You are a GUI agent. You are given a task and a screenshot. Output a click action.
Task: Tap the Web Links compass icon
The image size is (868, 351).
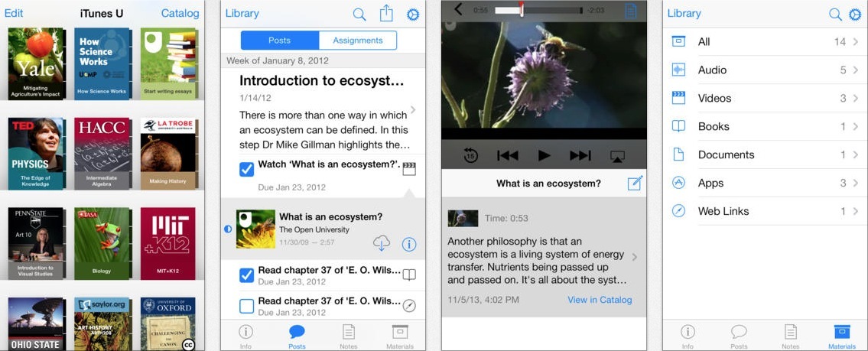[678, 211]
